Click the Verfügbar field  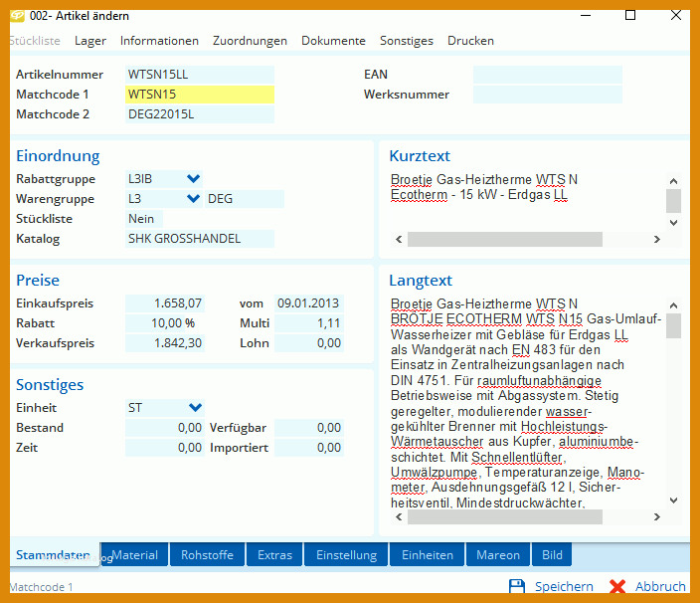pos(309,428)
